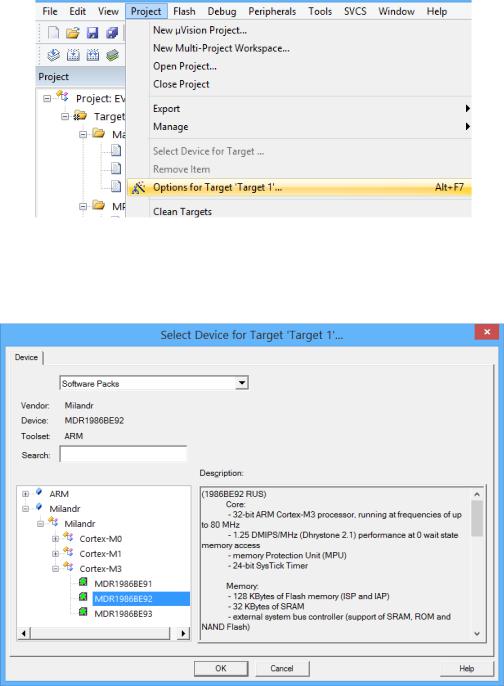Open the Software Packs dropdown

pos(241,383)
